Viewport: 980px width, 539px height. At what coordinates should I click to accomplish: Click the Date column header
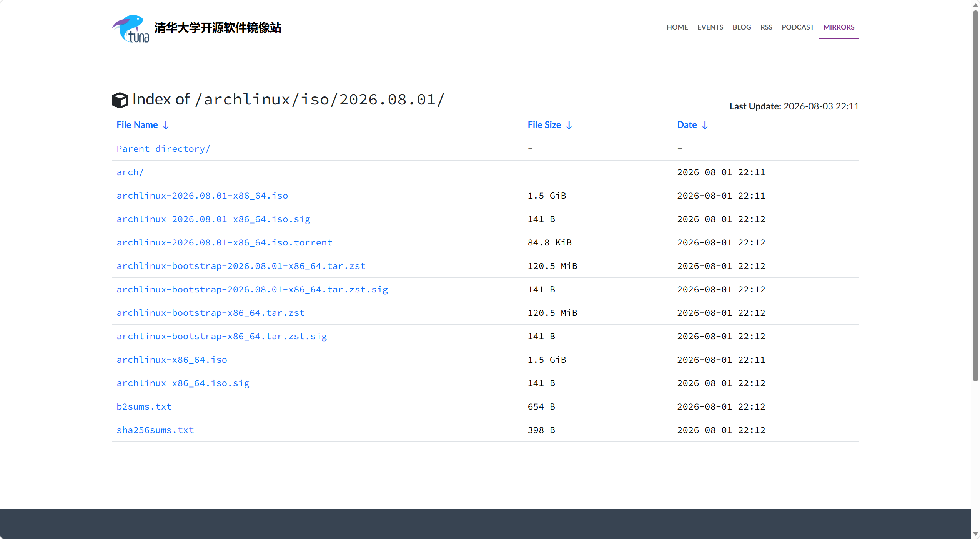(687, 125)
